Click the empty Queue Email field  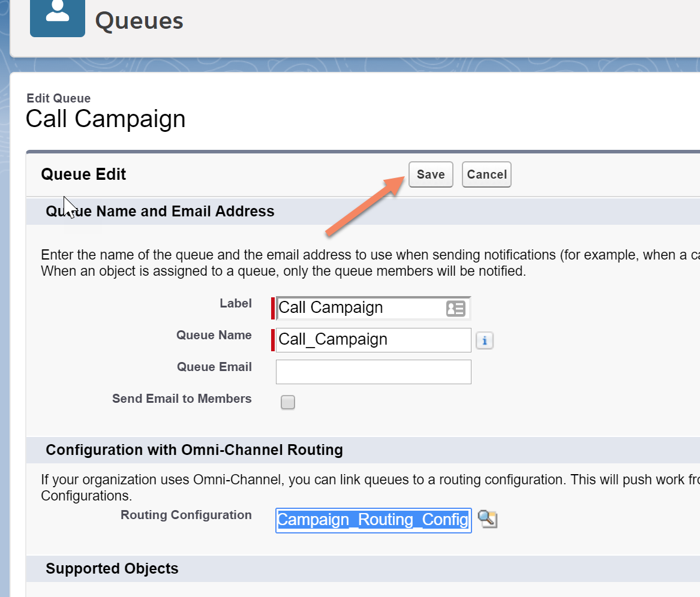[x=373, y=372]
